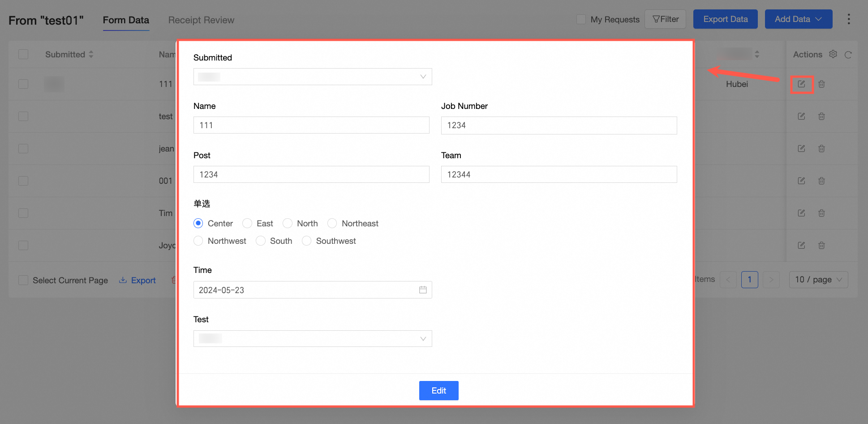Click the Export Data button

[726, 19]
